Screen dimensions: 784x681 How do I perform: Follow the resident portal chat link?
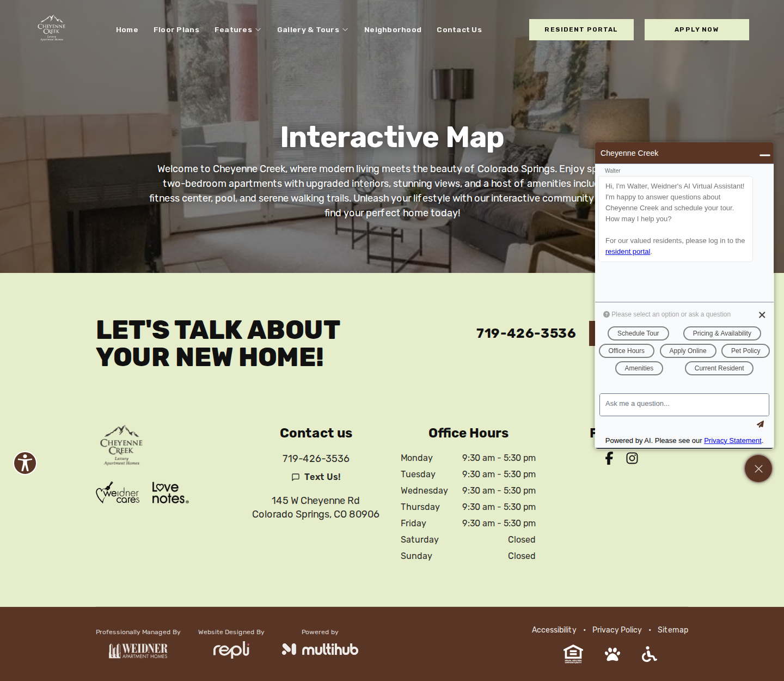click(x=628, y=252)
